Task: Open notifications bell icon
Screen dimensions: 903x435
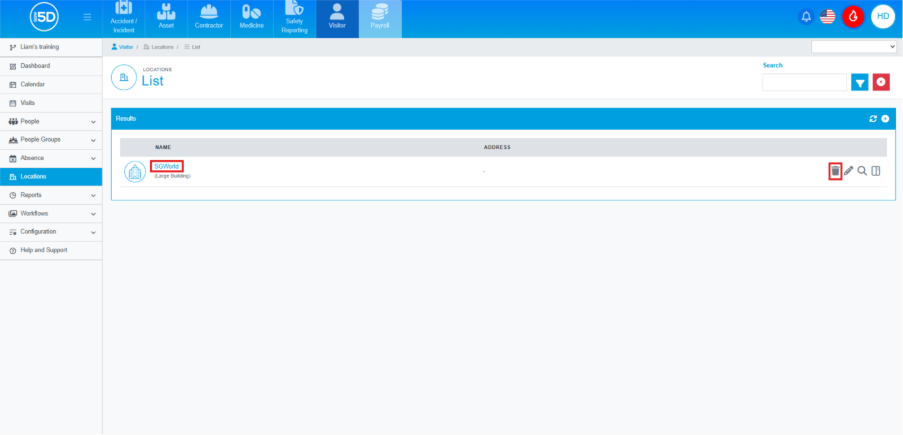Action: point(806,17)
